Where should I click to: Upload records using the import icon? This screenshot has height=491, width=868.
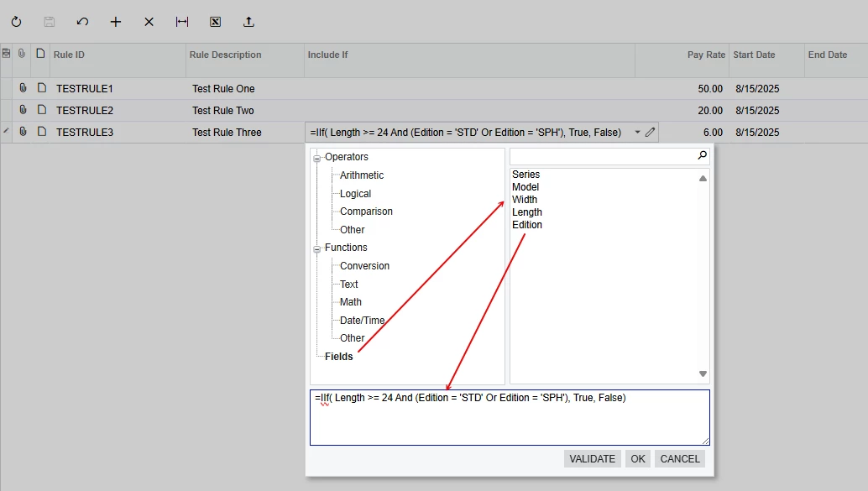[248, 22]
